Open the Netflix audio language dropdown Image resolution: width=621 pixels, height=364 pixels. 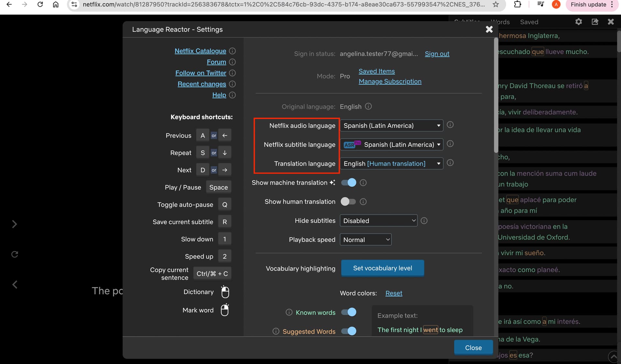[x=391, y=125]
